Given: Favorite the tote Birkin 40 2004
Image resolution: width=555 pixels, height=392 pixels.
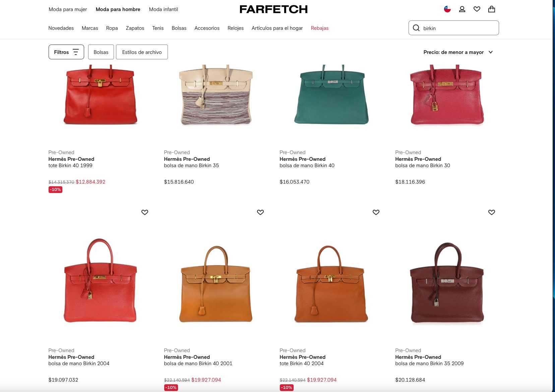Looking at the screenshot, I should [x=376, y=212].
